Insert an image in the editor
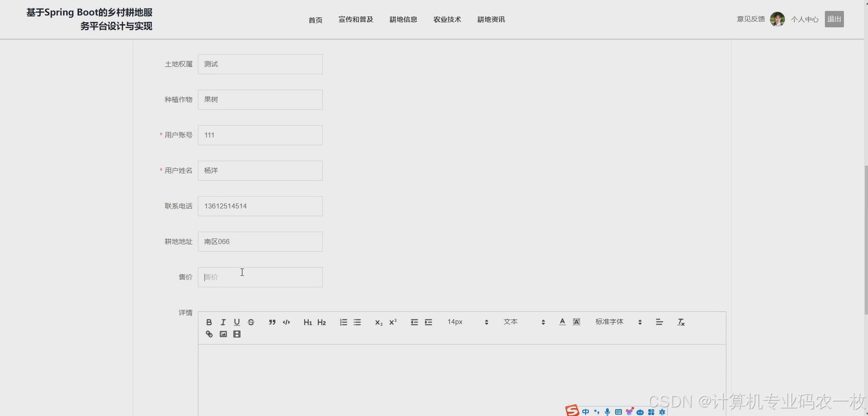 [x=223, y=334]
